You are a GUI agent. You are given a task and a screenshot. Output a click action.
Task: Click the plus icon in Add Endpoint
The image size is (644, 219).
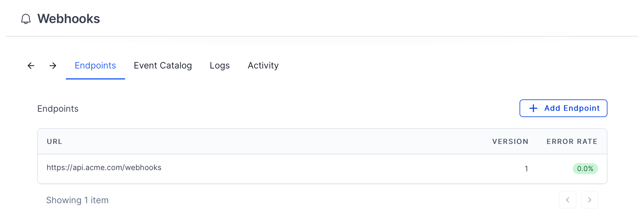click(533, 108)
